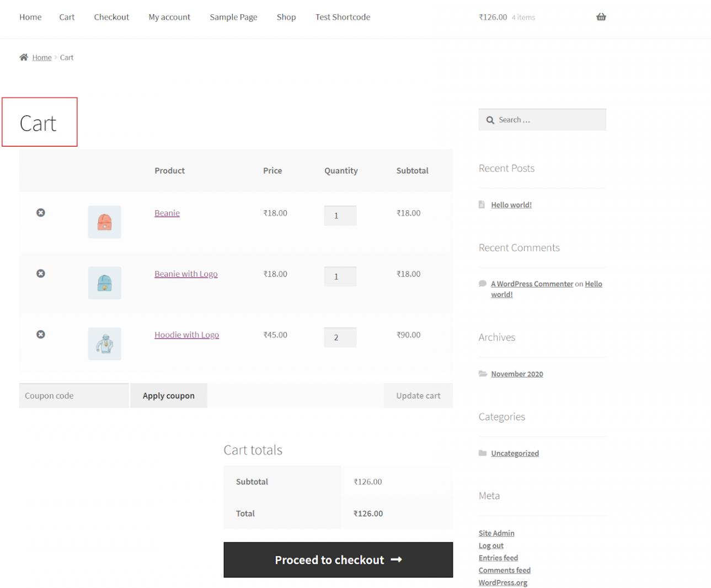Image resolution: width=711 pixels, height=588 pixels.
Task: Remove Beanie with Logo from the cart
Action: pos(40,274)
